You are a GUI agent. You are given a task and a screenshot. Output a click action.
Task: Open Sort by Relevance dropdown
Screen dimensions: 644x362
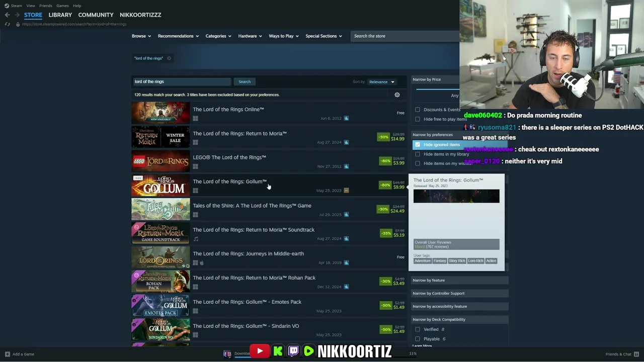tap(382, 82)
